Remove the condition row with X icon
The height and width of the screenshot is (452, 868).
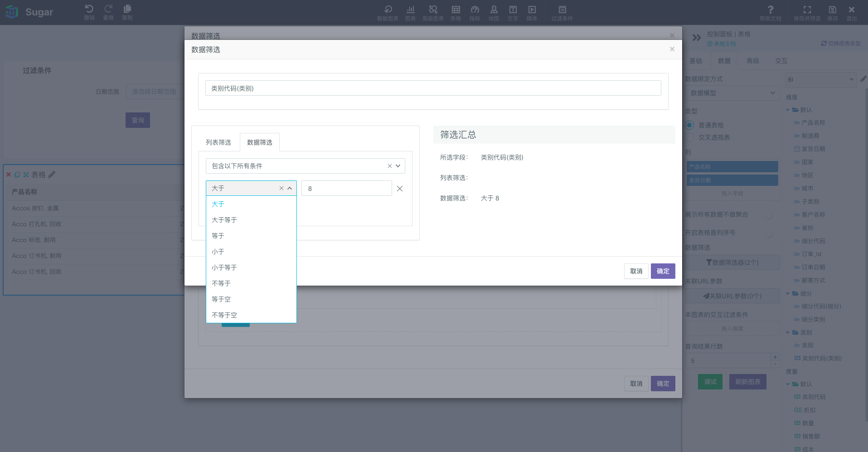400,189
